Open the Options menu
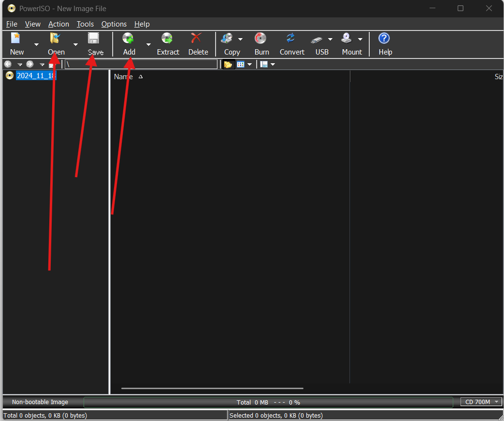The image size is (504, 421). pos(114,24)
